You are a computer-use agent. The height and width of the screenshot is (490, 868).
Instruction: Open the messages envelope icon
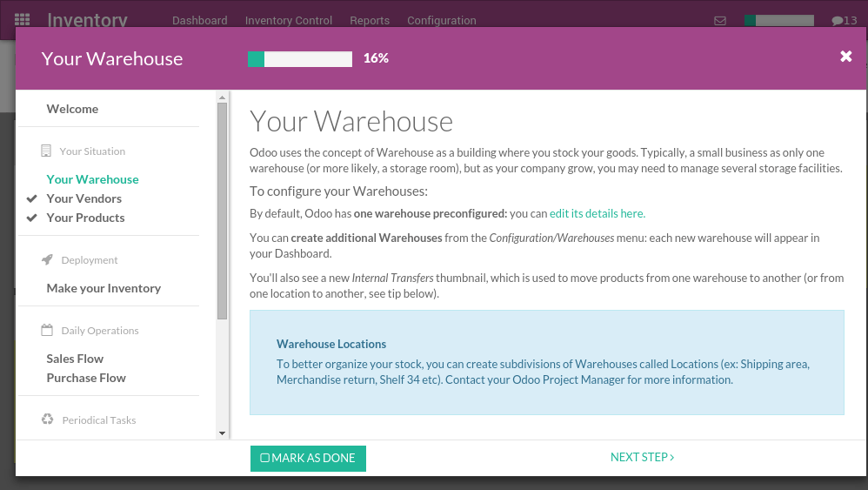(719, 21)
